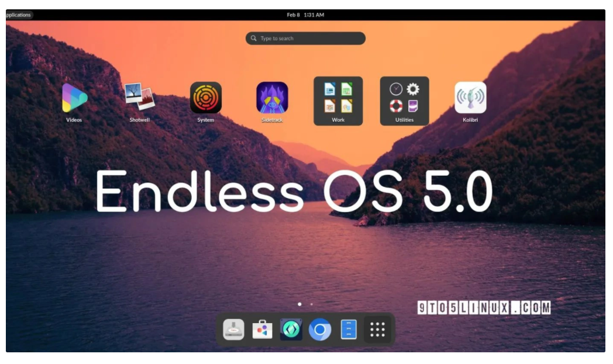Open the Utilities app folder

404,100
